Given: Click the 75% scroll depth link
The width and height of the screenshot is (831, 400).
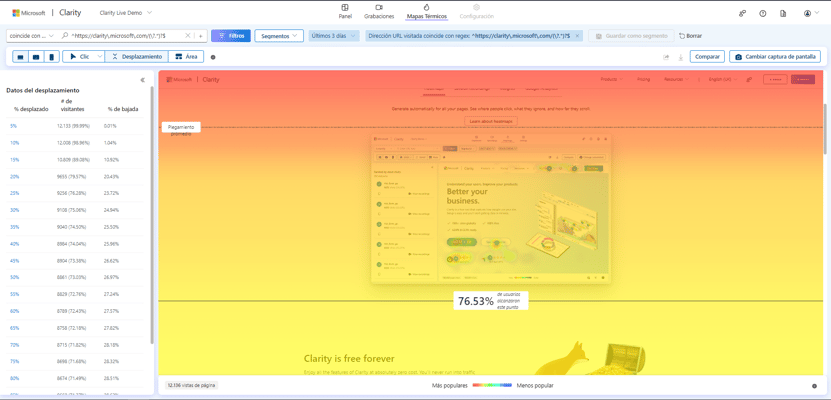Looking at the screenshot, I should click(15, 361).
